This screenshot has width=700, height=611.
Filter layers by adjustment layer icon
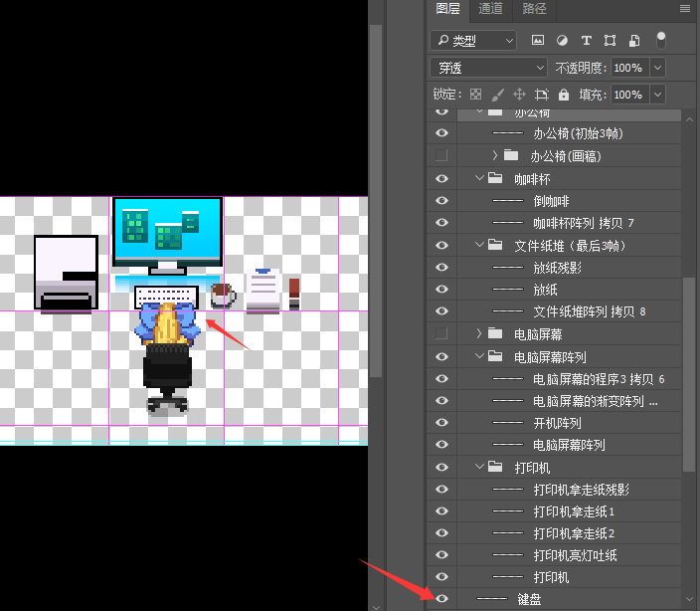562,41
